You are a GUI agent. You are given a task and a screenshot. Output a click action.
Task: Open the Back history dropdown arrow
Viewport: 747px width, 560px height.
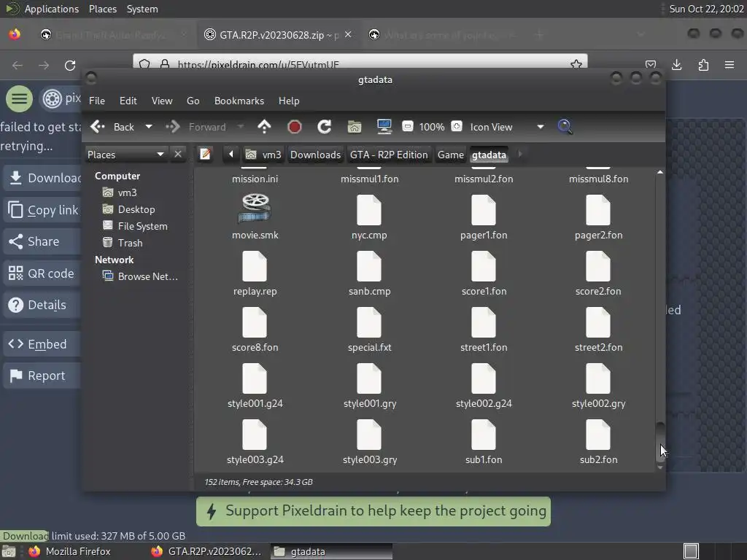(149, 127)
